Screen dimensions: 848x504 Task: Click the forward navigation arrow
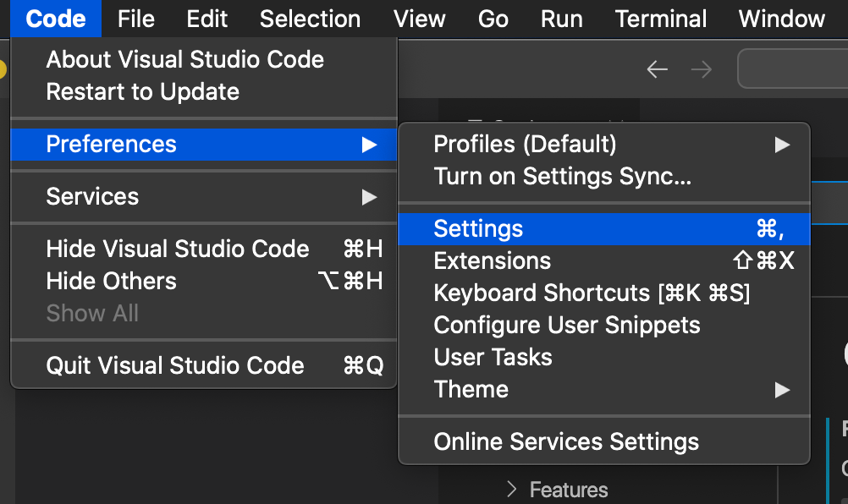702,69
